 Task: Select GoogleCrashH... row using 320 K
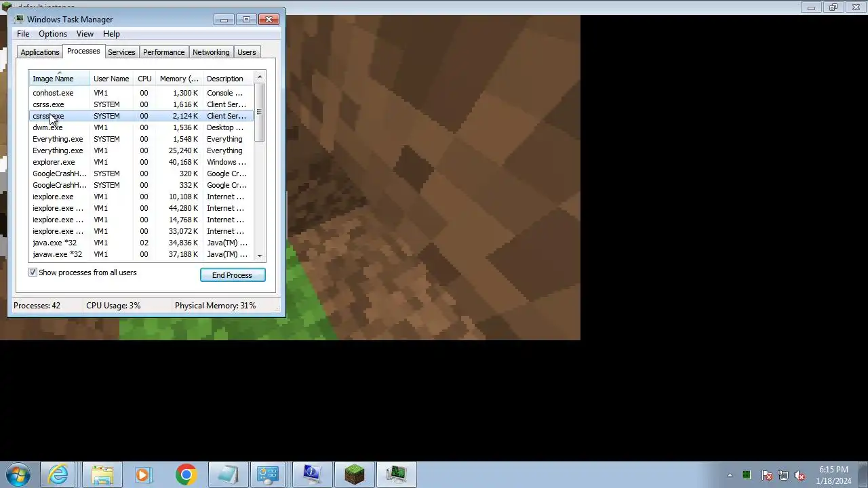tap(141, 174)
